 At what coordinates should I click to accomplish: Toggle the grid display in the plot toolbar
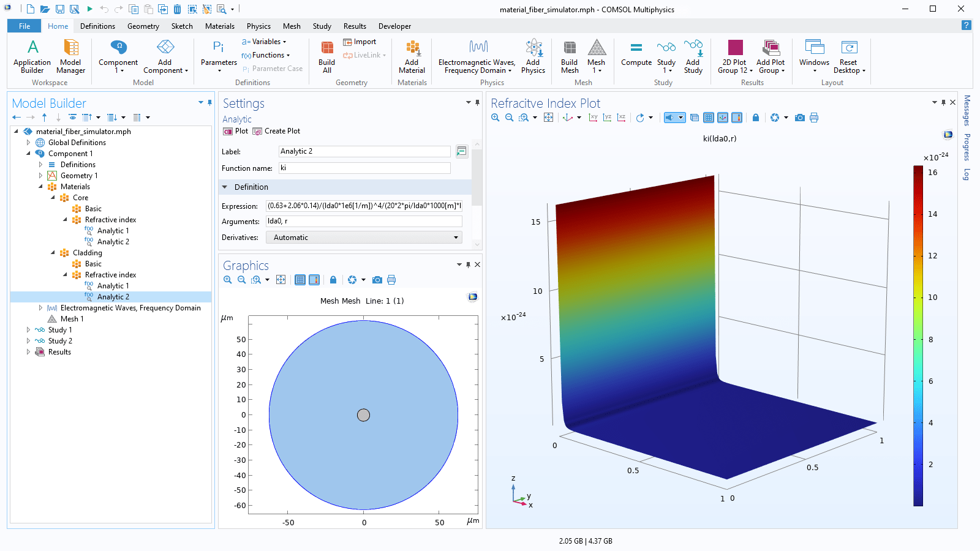(709, 118)
